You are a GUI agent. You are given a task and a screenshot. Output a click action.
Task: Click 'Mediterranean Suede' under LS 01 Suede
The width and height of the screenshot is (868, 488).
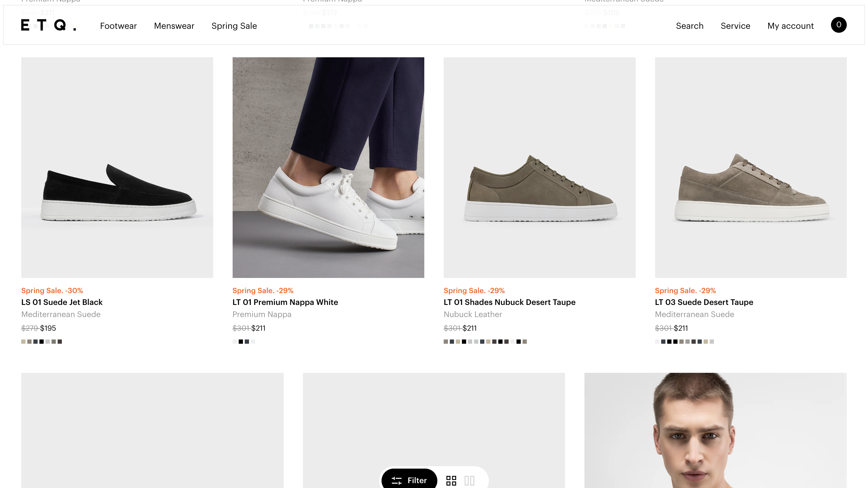[x=61, y=314]
